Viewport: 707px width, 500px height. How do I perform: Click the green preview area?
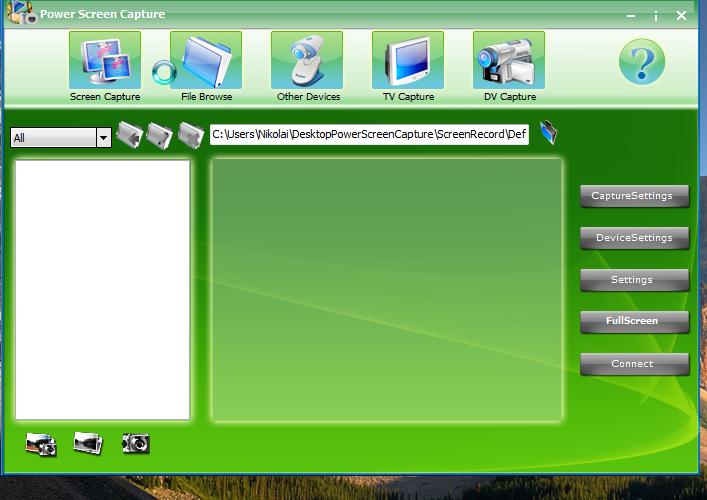pos(387,290)
